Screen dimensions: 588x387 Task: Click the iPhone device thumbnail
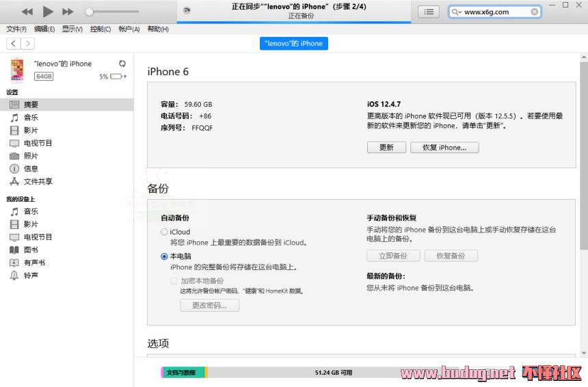click(x=17, y=69)
